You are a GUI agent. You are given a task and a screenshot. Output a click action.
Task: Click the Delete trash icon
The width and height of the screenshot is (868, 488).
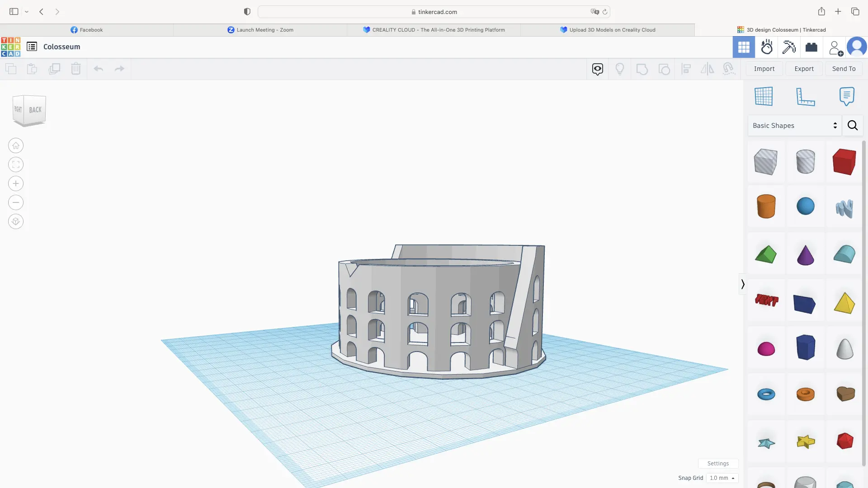point(76,69)
